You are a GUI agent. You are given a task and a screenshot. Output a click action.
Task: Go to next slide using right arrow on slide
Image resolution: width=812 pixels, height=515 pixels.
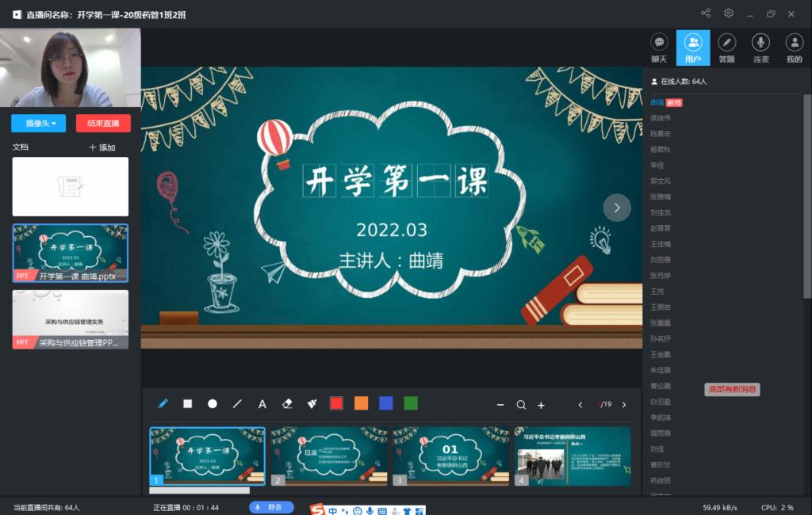(617, 208)
